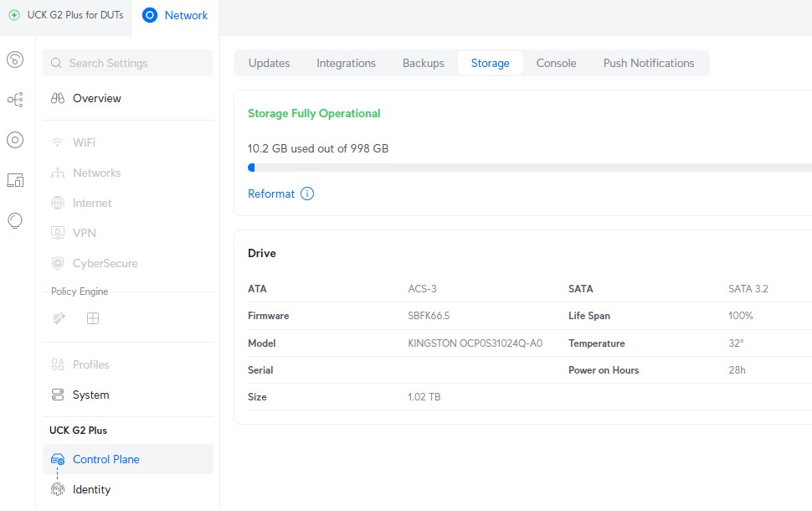This screenshot has height=511, width=812.
Task: Open the topology icon in left rail
Action: click(15, 100)
